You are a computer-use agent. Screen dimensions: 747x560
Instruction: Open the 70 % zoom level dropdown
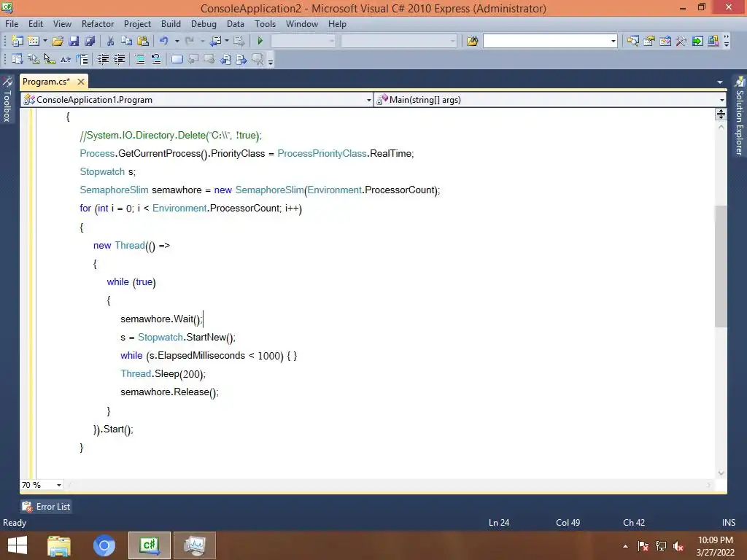58,485
